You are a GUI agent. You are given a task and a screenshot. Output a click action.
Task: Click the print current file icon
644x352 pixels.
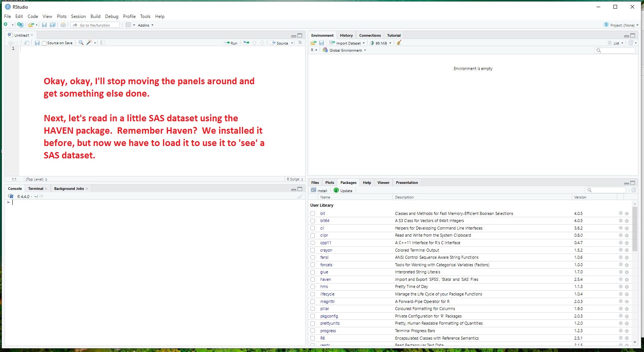(x=63, y=25)
